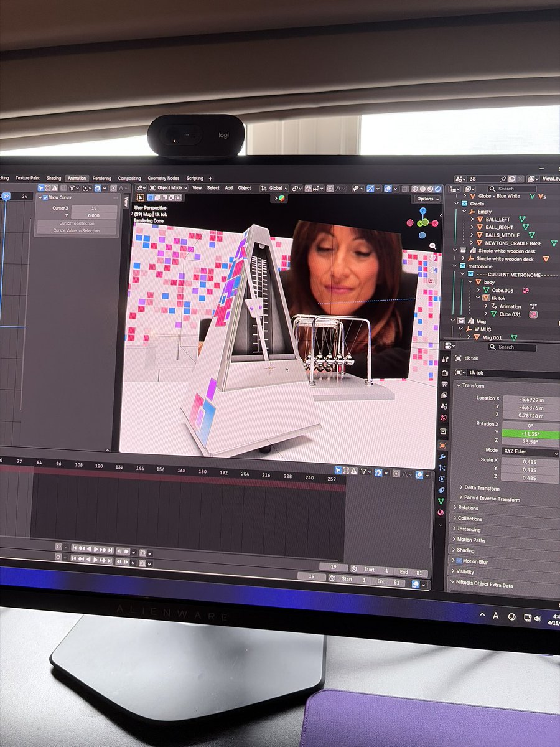Open the viewport Add menu
Image resolution: width=560 pixels, height=747 pixels.
tap(229, 187)
